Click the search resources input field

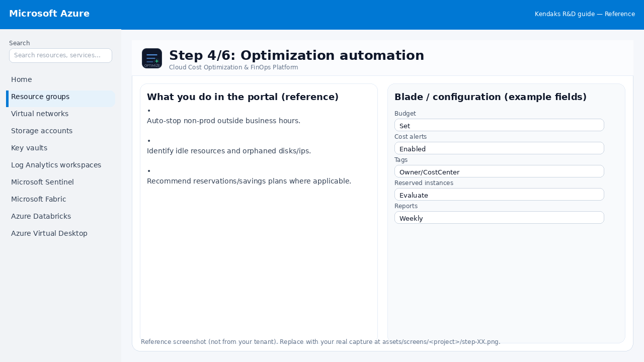[x=60, y=55]
